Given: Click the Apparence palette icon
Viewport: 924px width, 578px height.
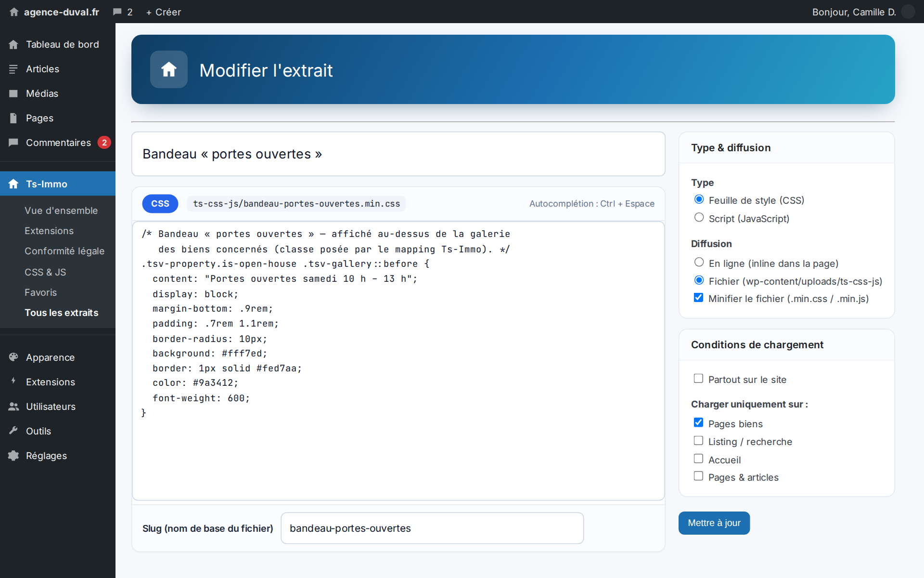Looking at the screenshot, I should pyautogui.click(x=13, y=357).
